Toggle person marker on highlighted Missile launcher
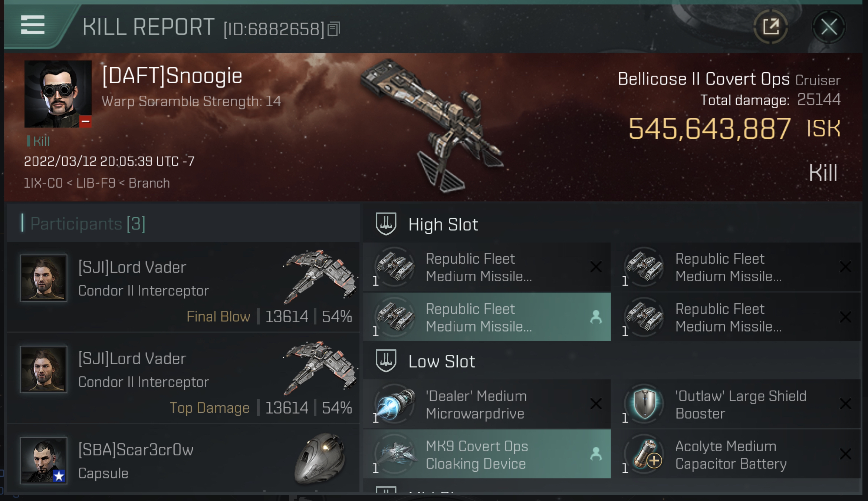 (596, 317)
